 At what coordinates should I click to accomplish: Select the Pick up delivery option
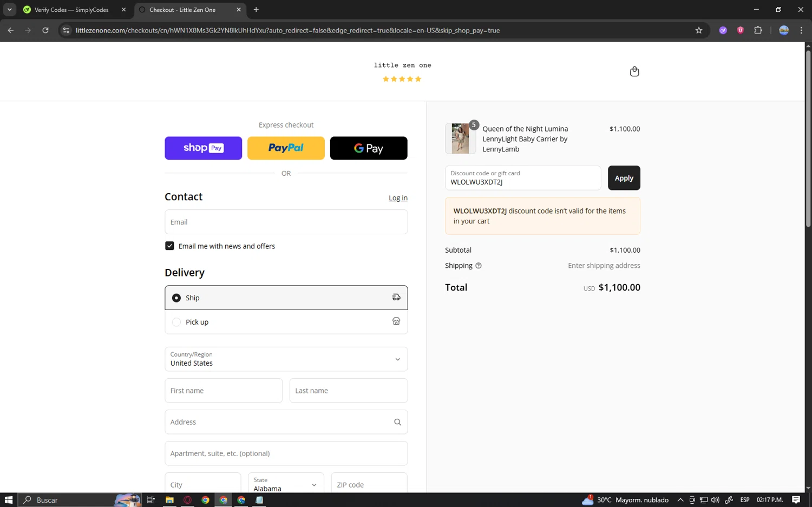point(286,322)
